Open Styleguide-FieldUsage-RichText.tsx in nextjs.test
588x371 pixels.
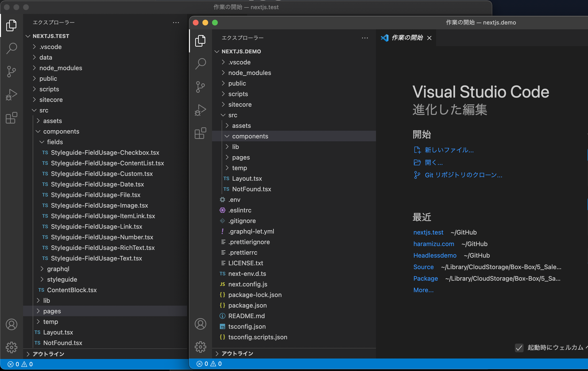(105, 248)
